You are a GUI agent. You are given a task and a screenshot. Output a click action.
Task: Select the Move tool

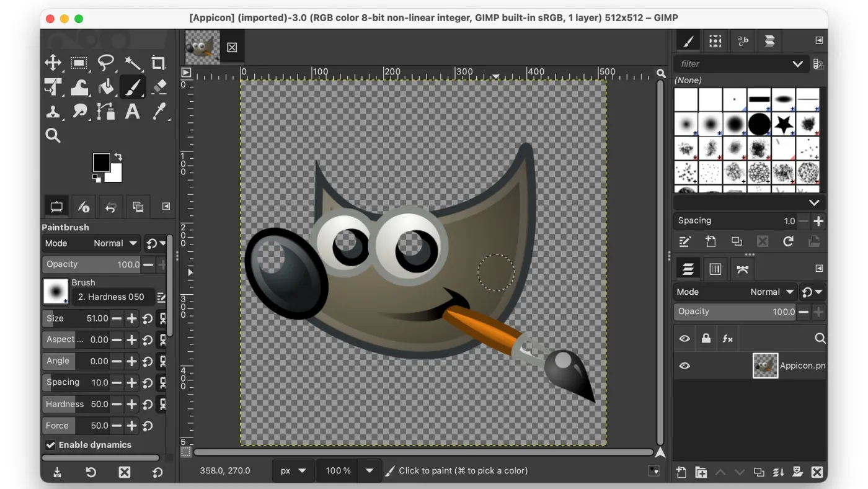pyautogui.click(x=53, y=63)
